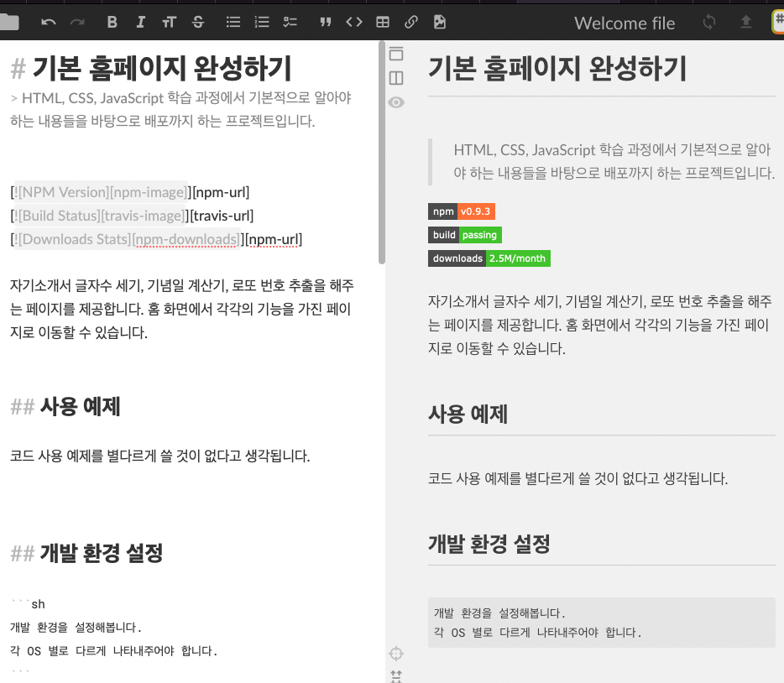Viewport: 784px width, 683px height.
Task: Toggle focus mode crosshair icon
Action: pos(396,653)
